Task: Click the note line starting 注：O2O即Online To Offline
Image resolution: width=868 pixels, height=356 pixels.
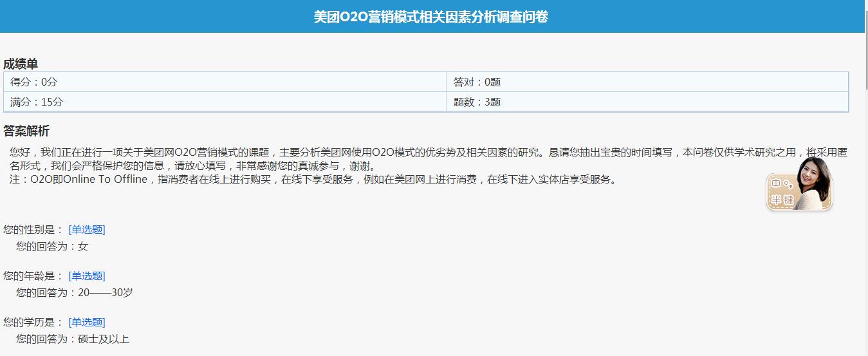Action: (315, 180)
